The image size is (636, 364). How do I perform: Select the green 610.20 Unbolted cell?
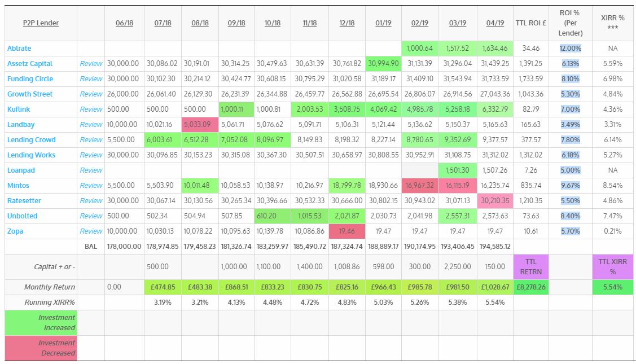pyautogui.click(x=273, y=216)
